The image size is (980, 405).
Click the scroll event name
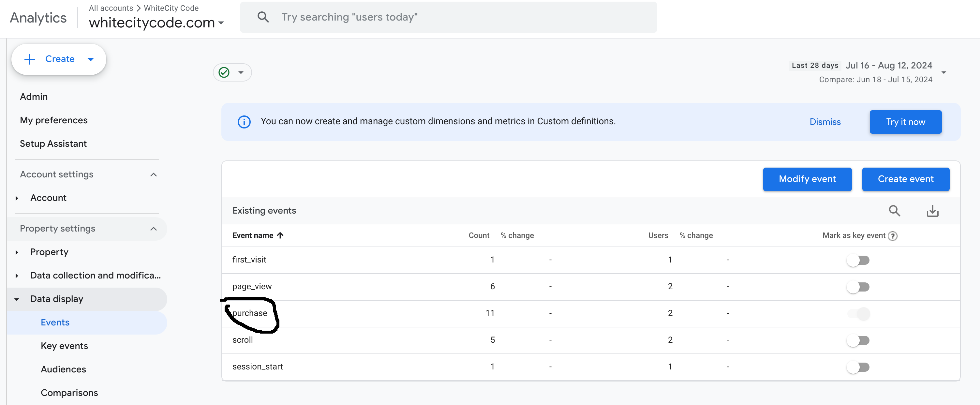pyautogui.click(x=242, y=339)
